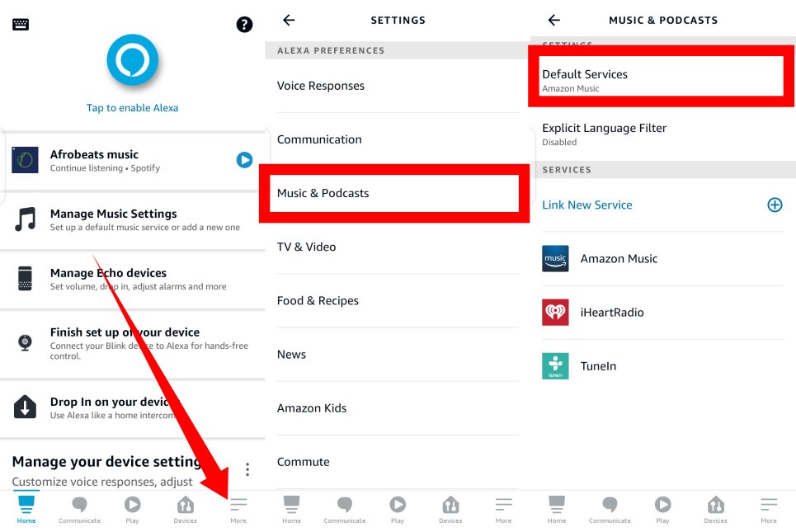The image size is (796, 532).
Task: Open Voice Responses settings
Action: (x=398, y=86)
